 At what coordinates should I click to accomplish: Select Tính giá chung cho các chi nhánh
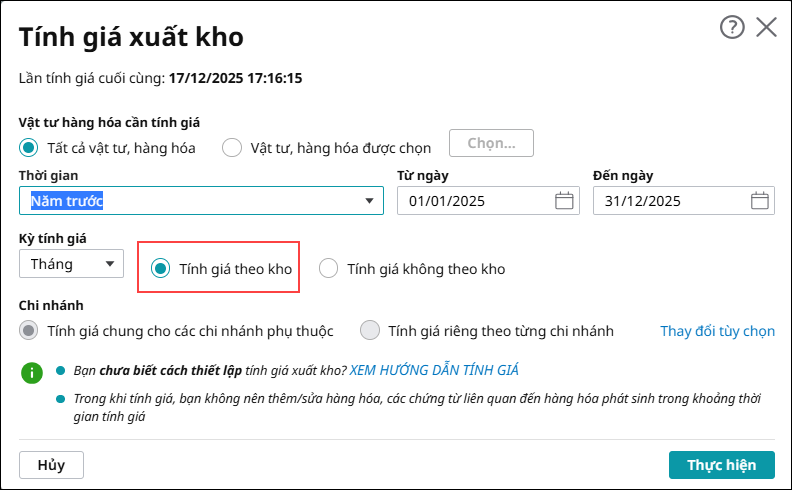coord(29,330)
